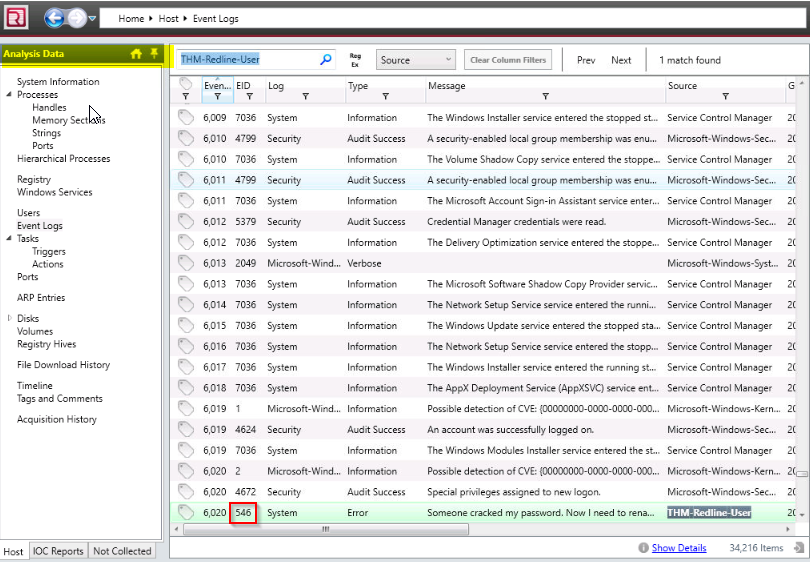Click the search magnifier icon

pyautogui.click(x=325, y=59)
